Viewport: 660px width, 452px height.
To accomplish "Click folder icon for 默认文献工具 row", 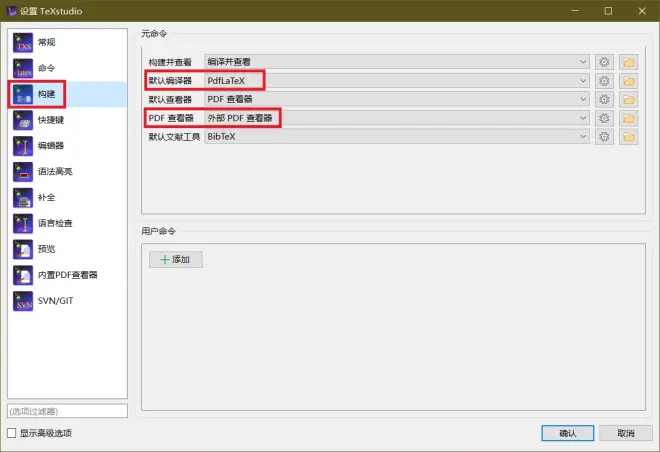I will pyautogui.click(x=628, y=137).
